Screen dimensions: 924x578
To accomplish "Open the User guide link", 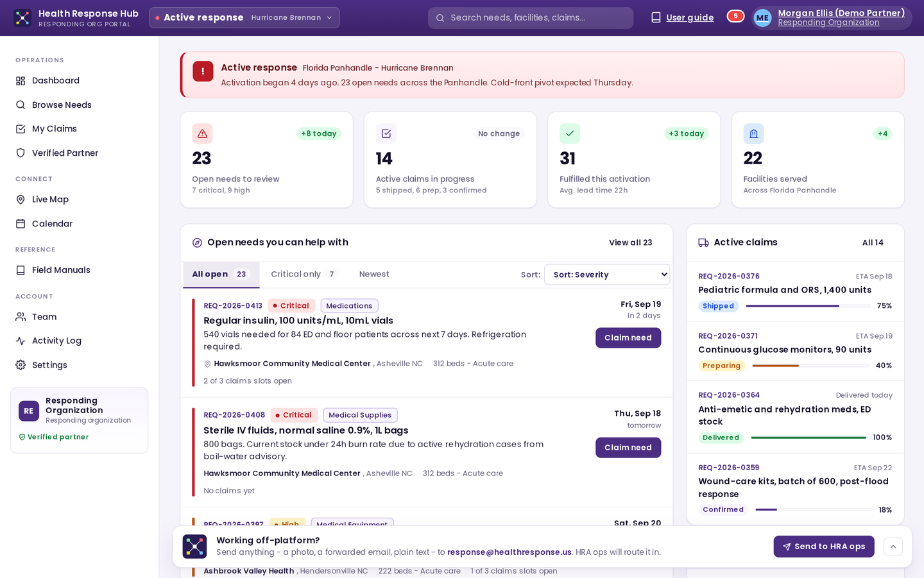I will pos(690,18).
